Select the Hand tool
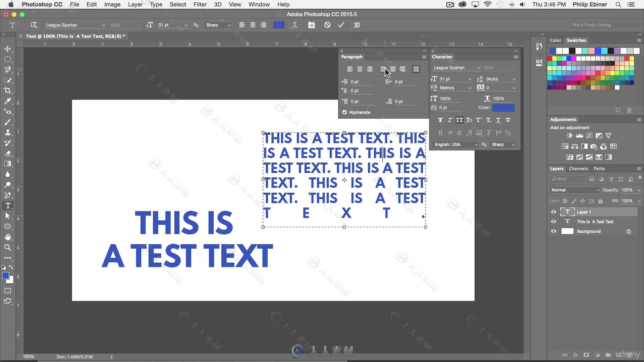 coord(7,237)
